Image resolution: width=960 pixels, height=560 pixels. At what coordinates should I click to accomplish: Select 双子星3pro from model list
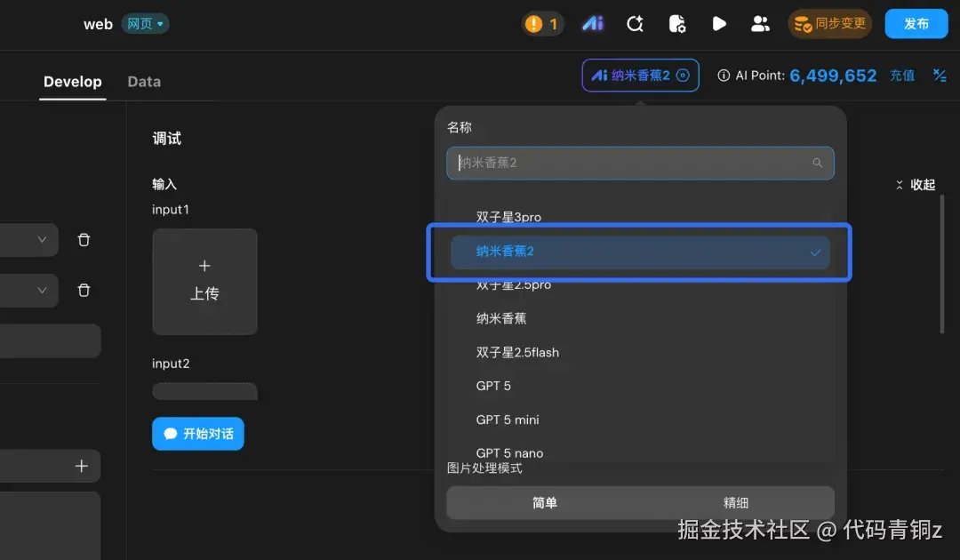[508, 217]
